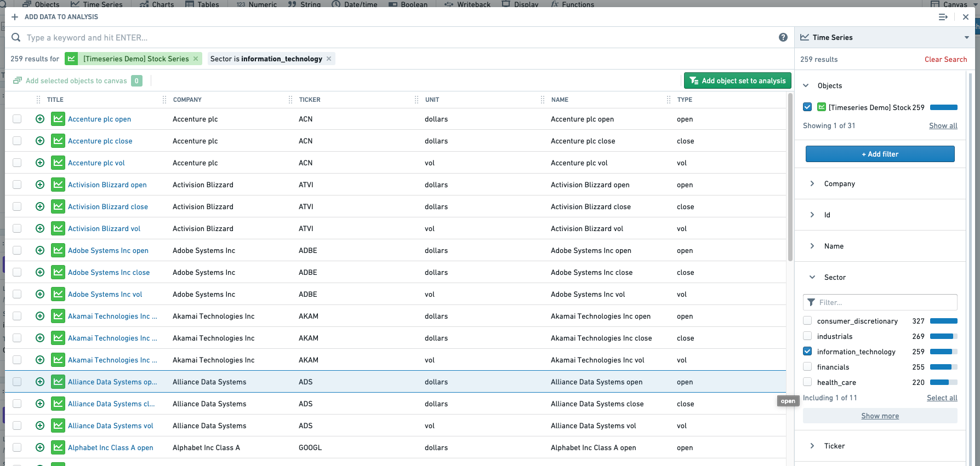Open the Accenture plc close title link

point(100,141)
